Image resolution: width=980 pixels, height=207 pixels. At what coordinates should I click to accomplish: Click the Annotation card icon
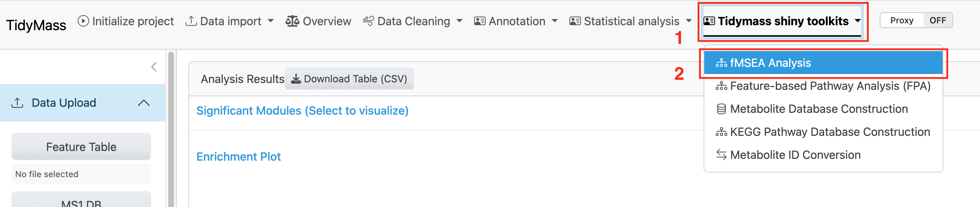point(479,21)
